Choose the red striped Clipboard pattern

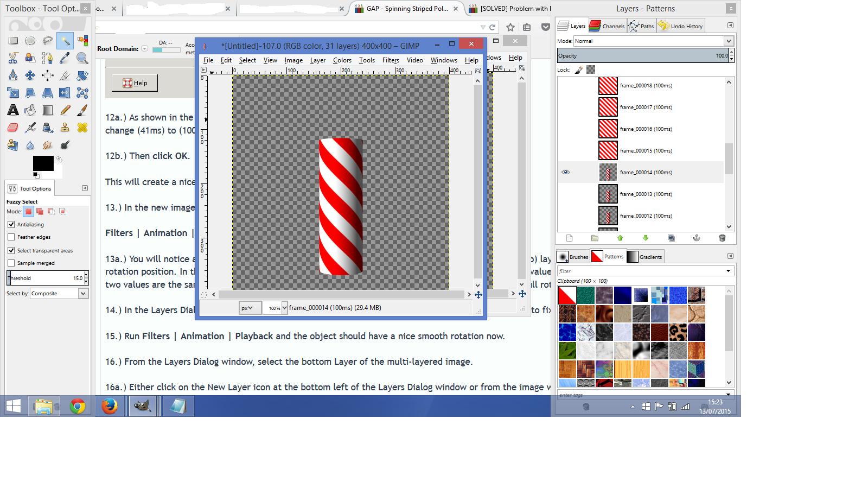tap(567, 295)
